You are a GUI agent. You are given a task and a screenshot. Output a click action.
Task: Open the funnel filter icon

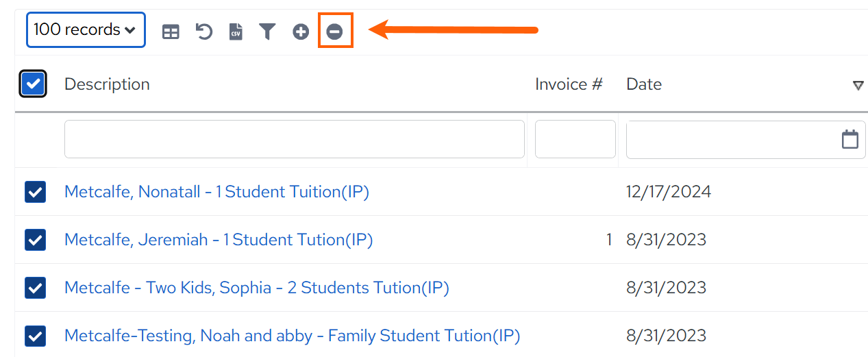coord(267,32)
